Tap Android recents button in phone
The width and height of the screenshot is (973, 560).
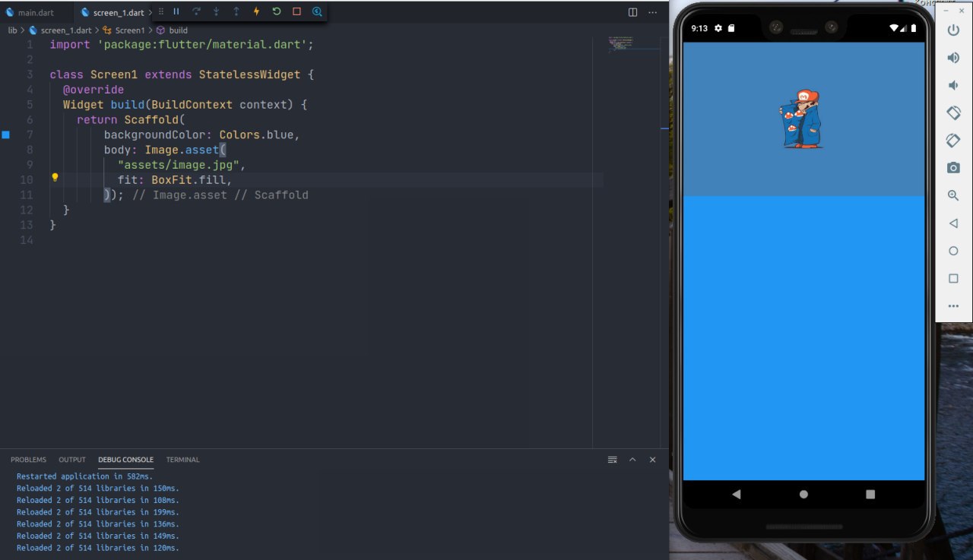coord(870,494)
